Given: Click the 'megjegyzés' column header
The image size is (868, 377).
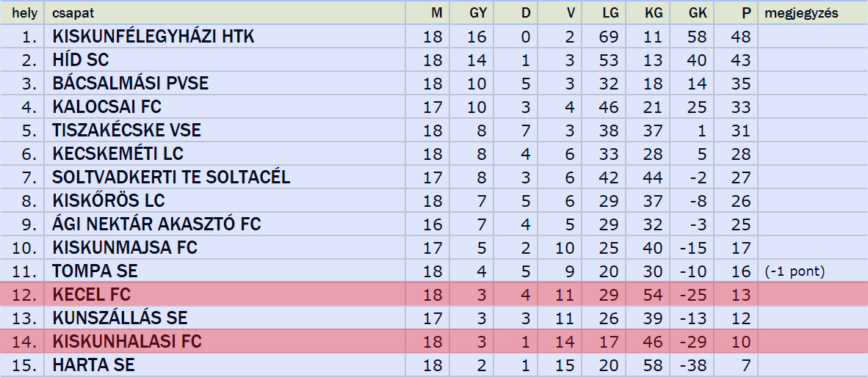Looking at the screenshot, I should point(801,13).
